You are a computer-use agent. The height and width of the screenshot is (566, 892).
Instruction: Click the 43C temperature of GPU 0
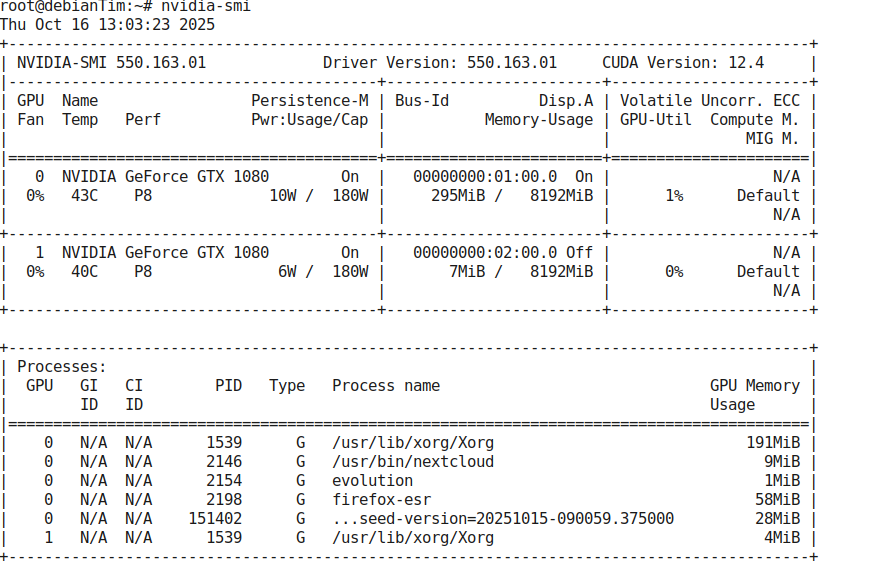85,195
